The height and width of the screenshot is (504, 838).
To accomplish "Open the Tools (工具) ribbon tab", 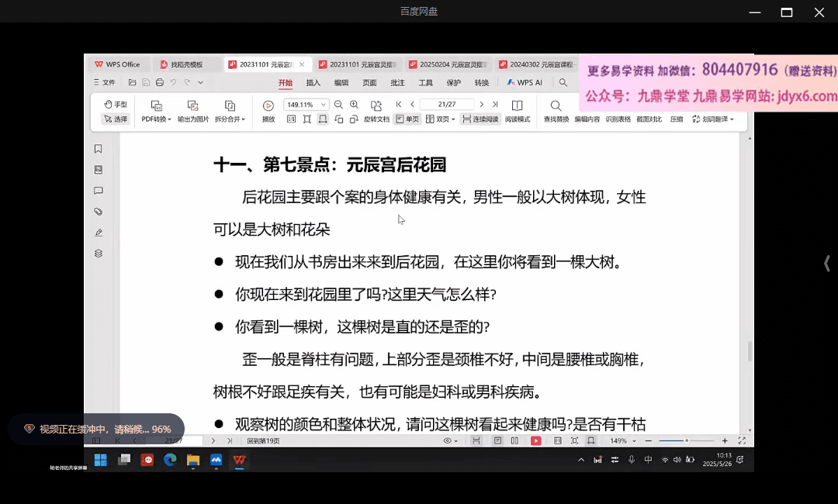I will [x=426, y=83].
